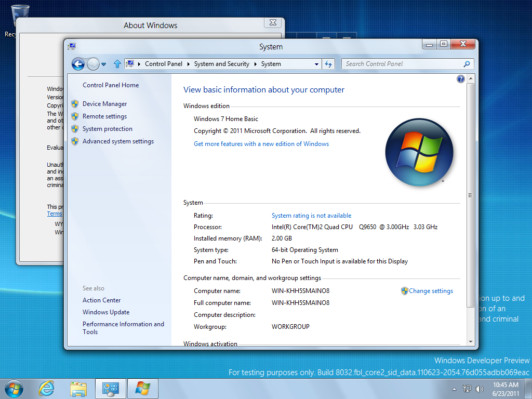Click the Back navigation arrow button
The height and width of the screenshot is (399, 532).
[78, 64]
